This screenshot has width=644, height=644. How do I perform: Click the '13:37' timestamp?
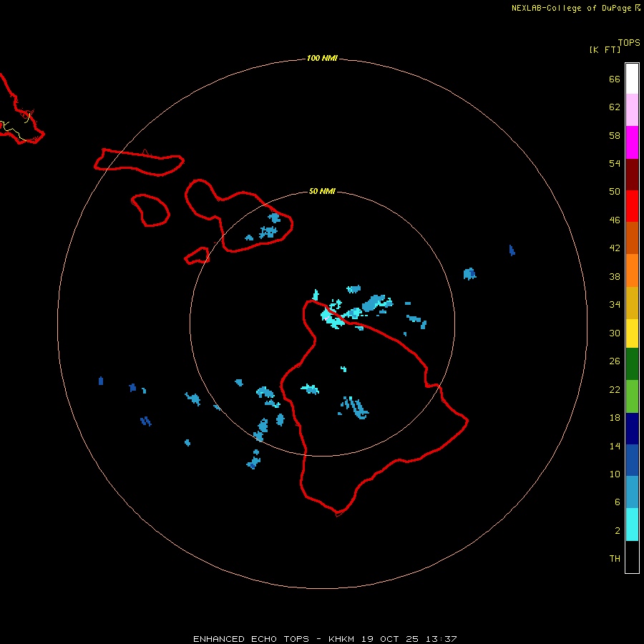click(x=441, y=639)
